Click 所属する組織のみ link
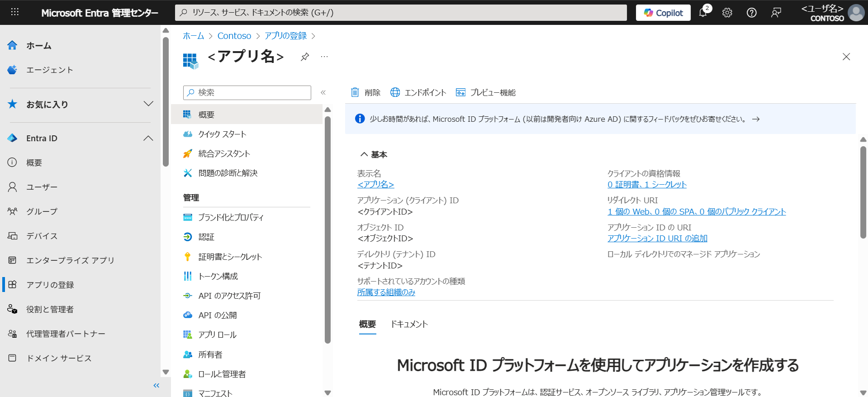This screenshot has width=868, height=397. click(386, 292)
